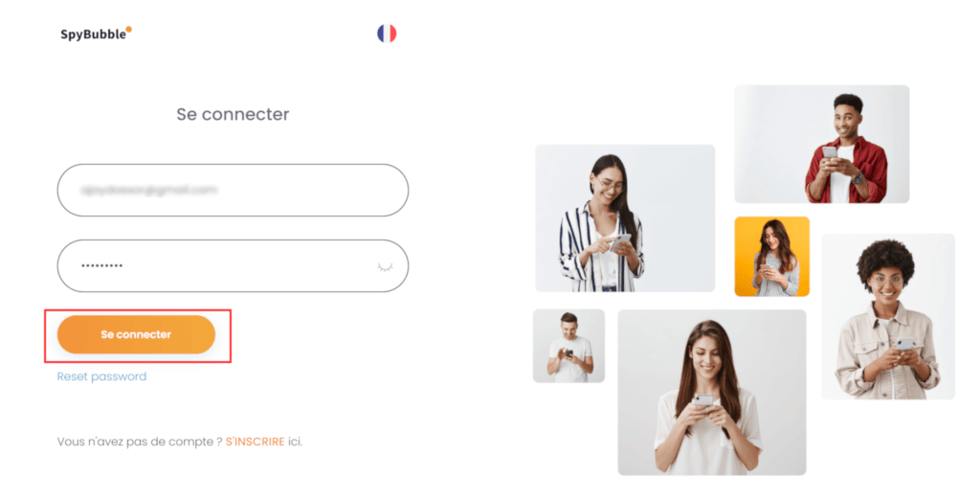The height and width of the screenshot is (501, 980).
Task: Click the word 'ici' after S'INSCRIRE
Action: click(x=295, y=442)
